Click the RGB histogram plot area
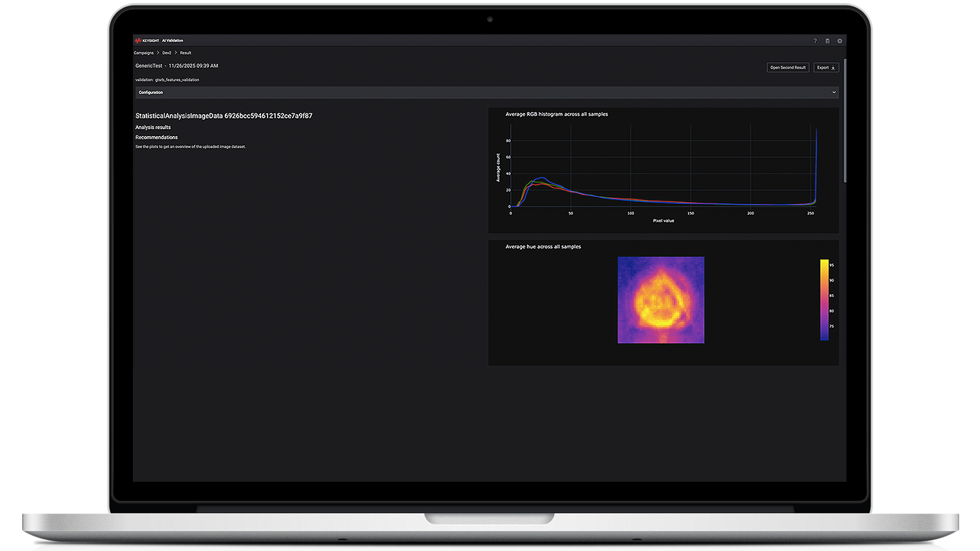980x551 pixels. [663, 166]
